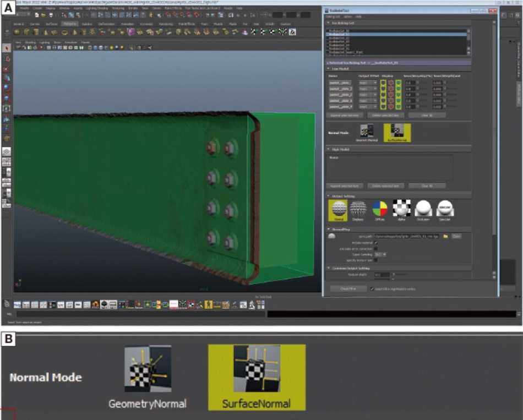The height and width of the screenshot is (420, 523).
Task: Switch to single perspective view layout
Action: (7, 152)
